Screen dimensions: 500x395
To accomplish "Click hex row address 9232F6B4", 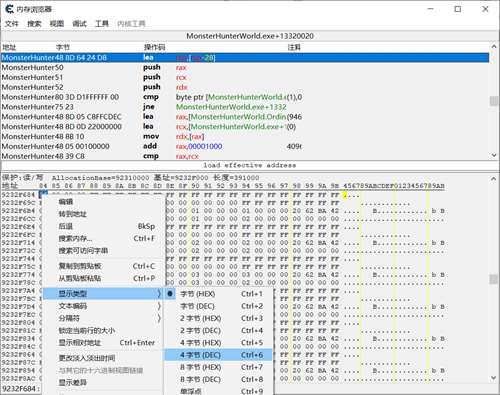I will click(x=18, y=211).
